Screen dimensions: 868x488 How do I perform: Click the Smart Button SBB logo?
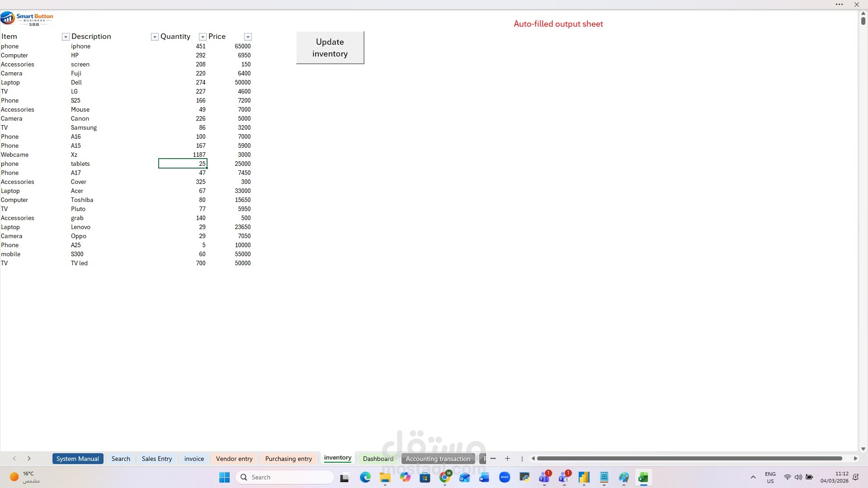[x=27, y=19]
